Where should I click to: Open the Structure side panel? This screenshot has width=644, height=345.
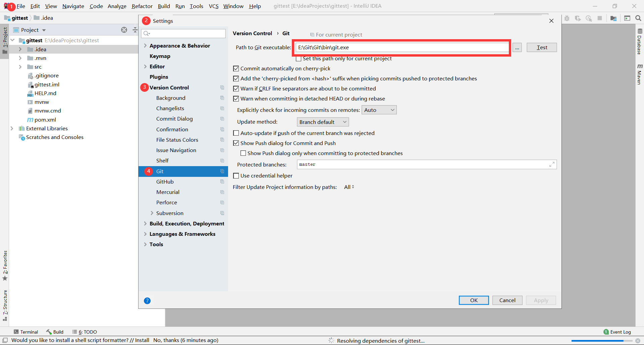tap(5, 305)
